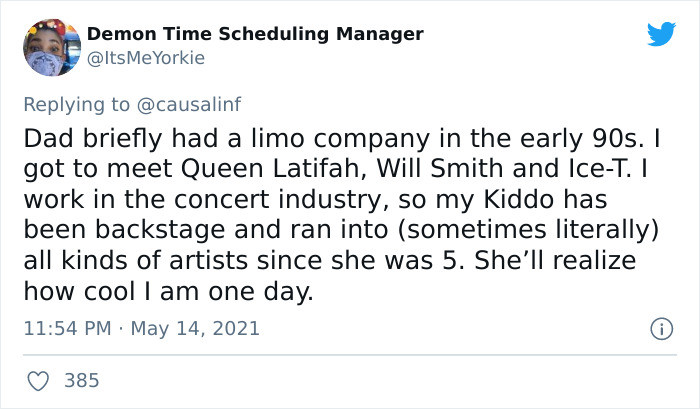
Task: View the 385 likes count
Action: click(x=82, y=381)
